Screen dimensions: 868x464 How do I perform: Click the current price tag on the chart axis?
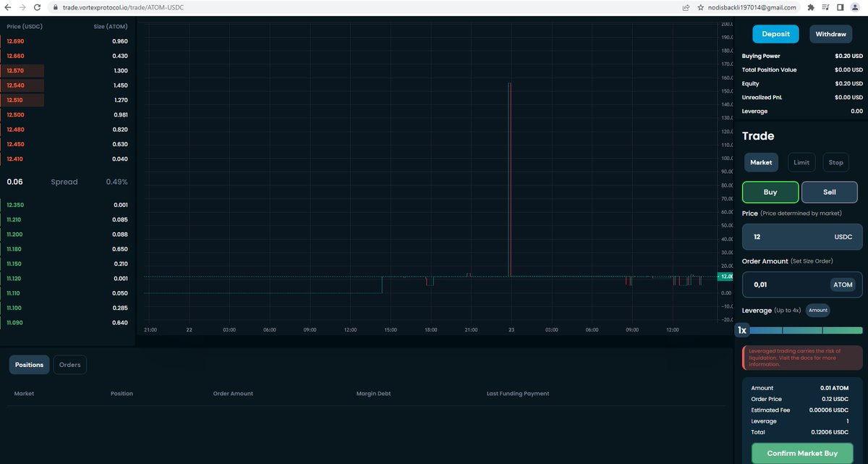point(724,277)
